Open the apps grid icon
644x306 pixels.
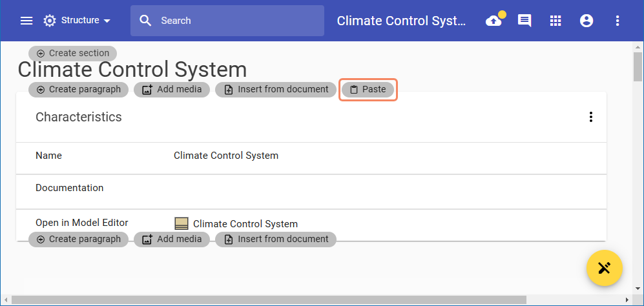tap(556, 21)
